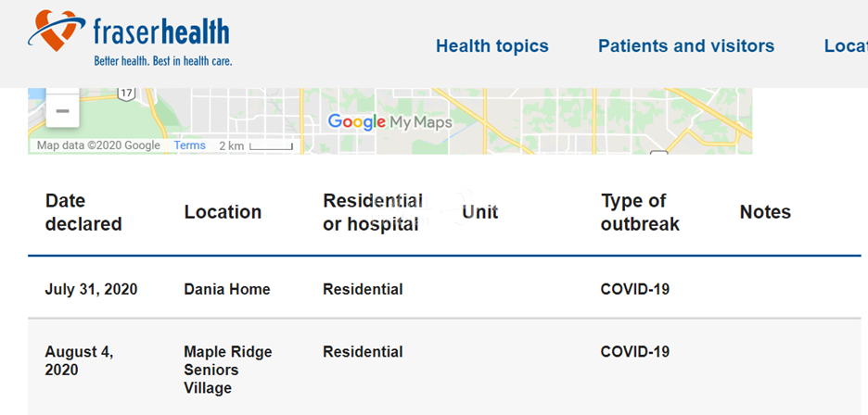Open the Patients and visitors menu
The image size is (868, 415).
tap(686, 46)
